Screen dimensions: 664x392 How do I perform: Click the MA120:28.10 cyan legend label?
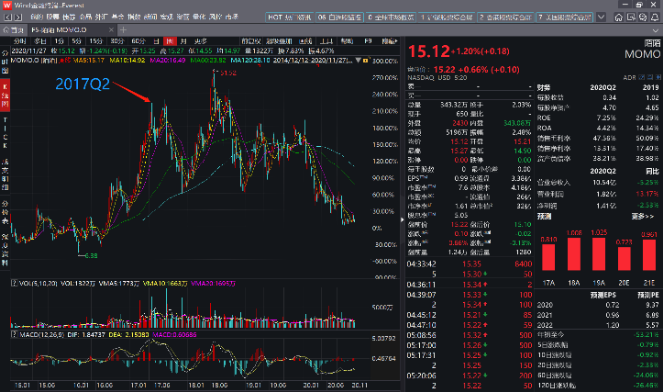[x=250, y=61]
